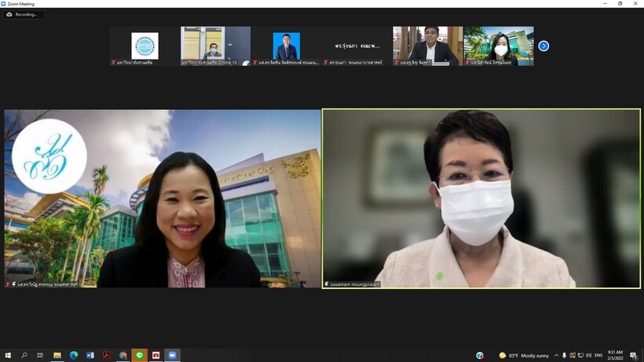The width and height of the screenshot is (644, 362).
Task: Toggle the ENG input language indicator
Action: [598, 356]
